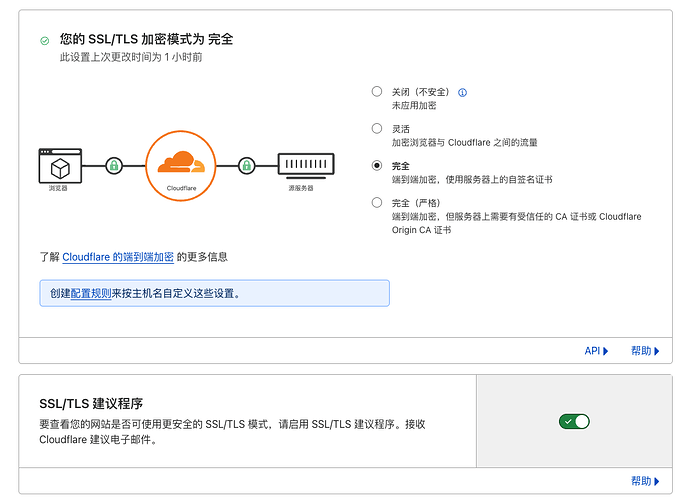Click the text 加密浏览器与 Cloudflare 之间的流量
Viewport: 680px width, 500px height.
[x=464, y=142]
